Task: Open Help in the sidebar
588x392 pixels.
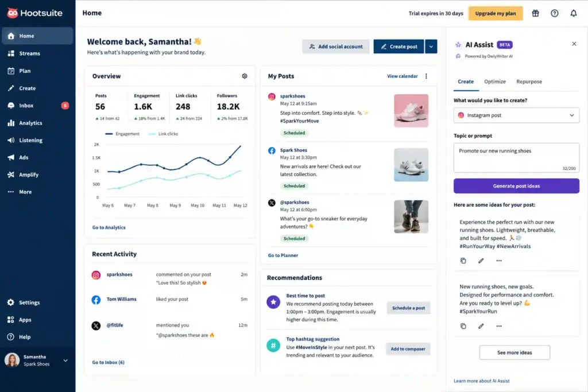Action: (x=37, y=337)
